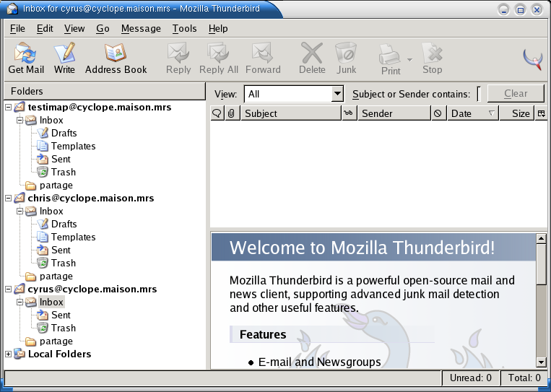Select the testimap@cyclope.maison.mrs account
The height and width of the screenshot is (392, 551).
[x=100, y=107]
